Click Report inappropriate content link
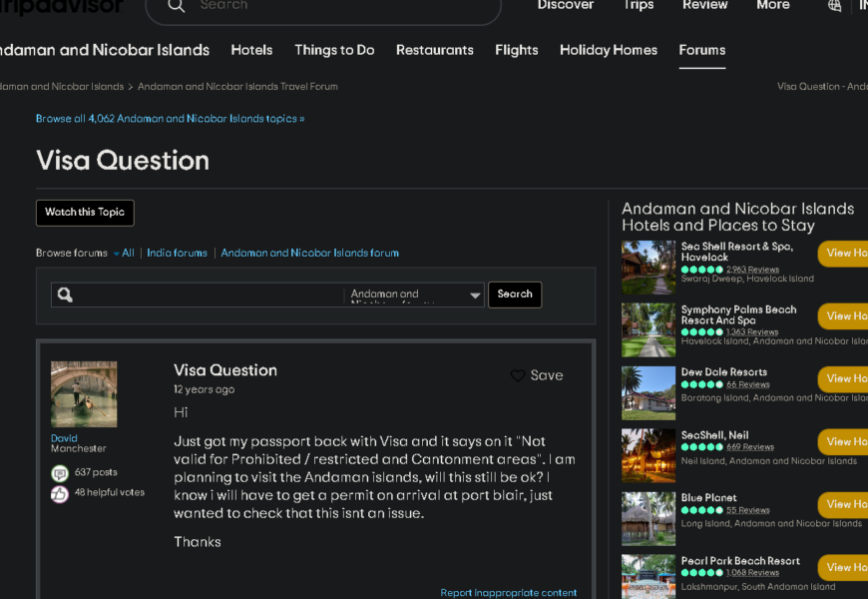Viewport: 868px width, 599px height. coord(509,593)
